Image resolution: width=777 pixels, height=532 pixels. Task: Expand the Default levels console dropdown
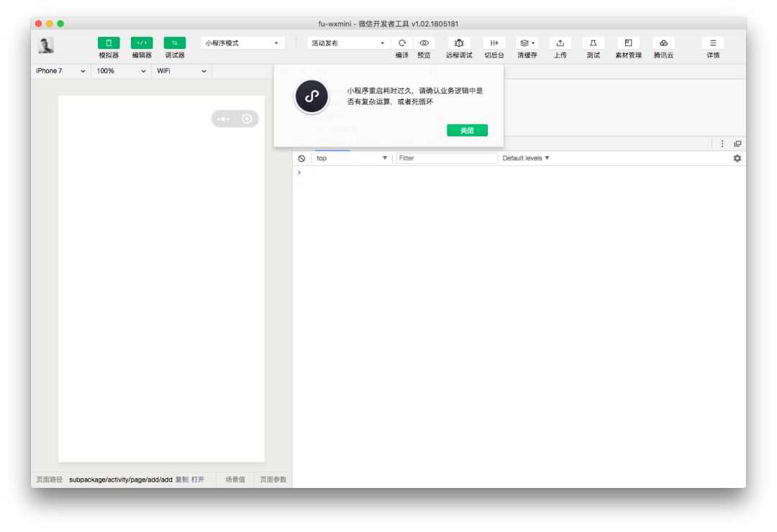pos(525,158)
